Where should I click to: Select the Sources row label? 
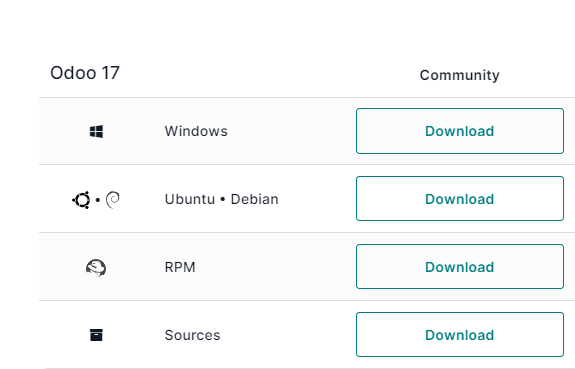[193, 335]
